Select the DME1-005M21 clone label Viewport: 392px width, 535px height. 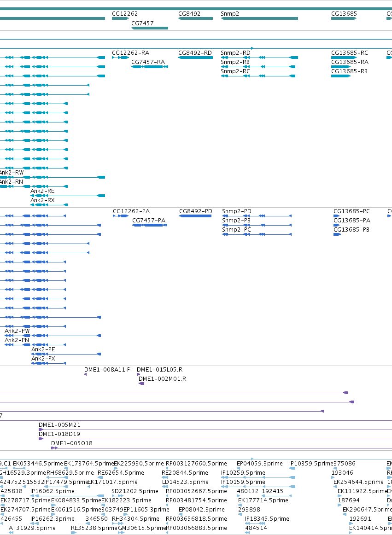(59, 425)
